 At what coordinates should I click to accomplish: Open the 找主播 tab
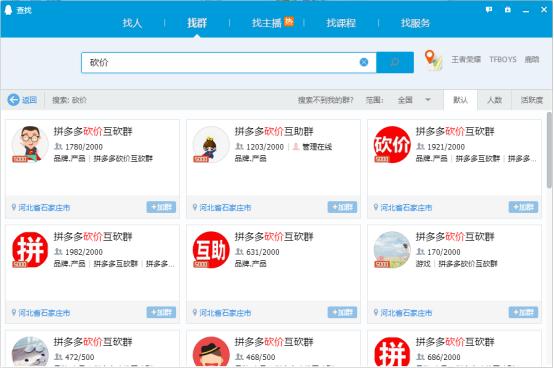coord(267,23)
